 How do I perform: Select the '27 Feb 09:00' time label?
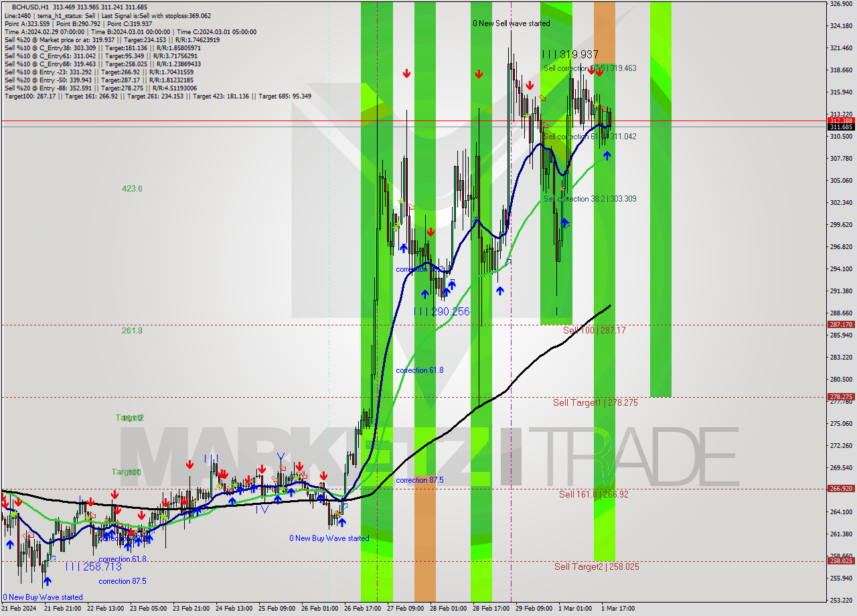click(405, 609)
